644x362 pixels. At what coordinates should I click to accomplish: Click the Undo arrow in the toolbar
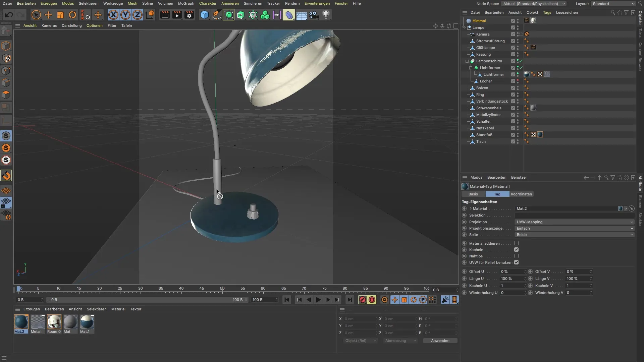pos(9,15)
